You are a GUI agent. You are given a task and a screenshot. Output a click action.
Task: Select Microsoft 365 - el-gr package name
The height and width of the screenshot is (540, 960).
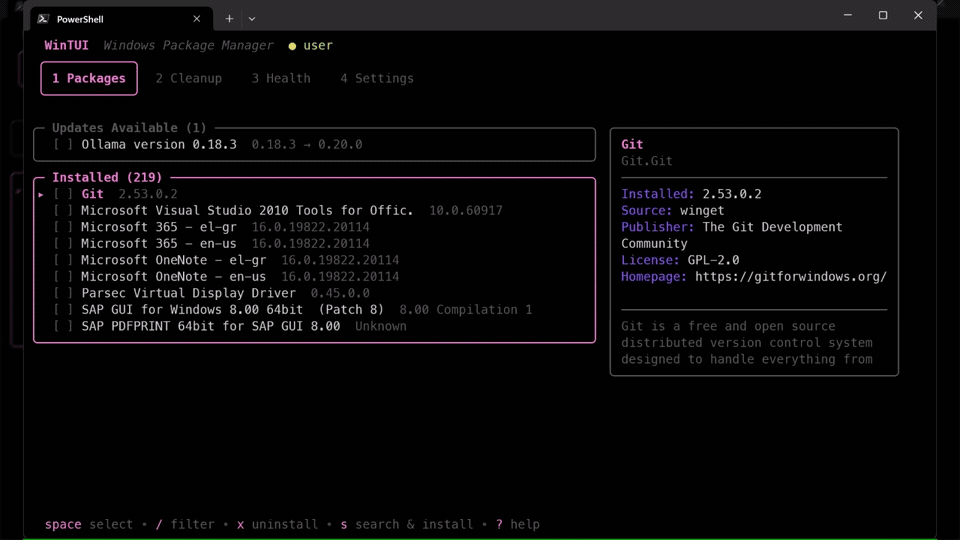[159, 227]
